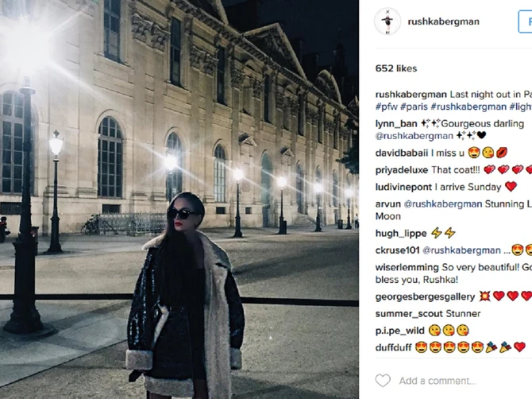This screenshot has width=532, height=399.
Task: Open the #paris hashtag
Action: point(414,107)
